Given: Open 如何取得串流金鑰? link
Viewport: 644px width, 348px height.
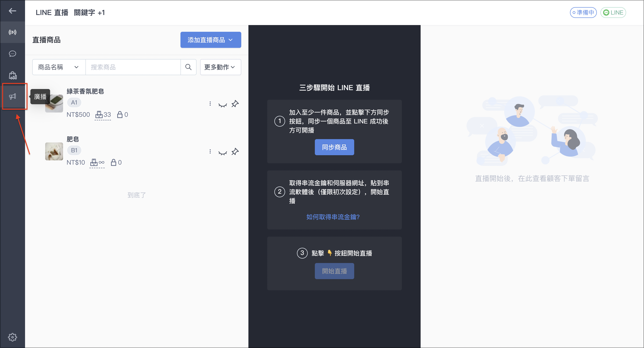Looking at the screenshot, I should 333,217.
